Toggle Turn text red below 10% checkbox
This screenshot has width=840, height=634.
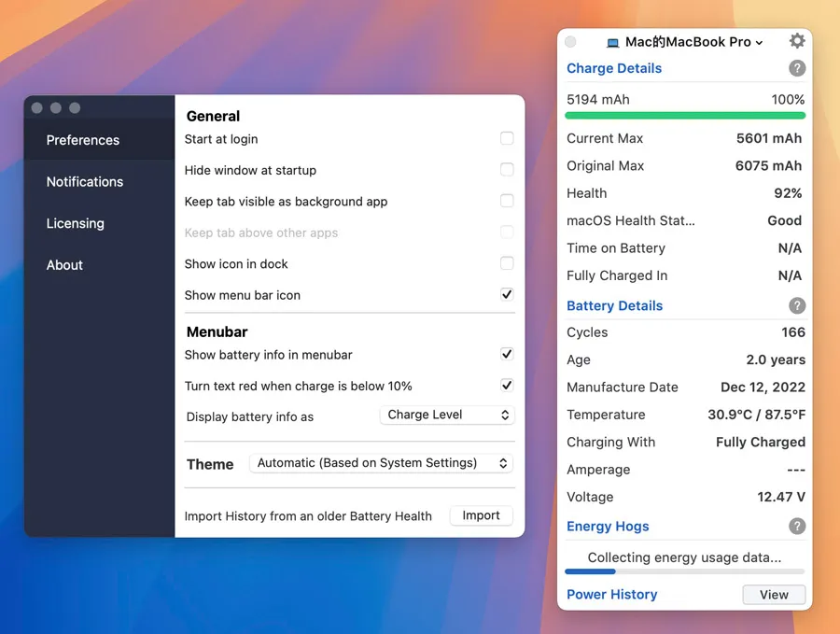[507, 386]
